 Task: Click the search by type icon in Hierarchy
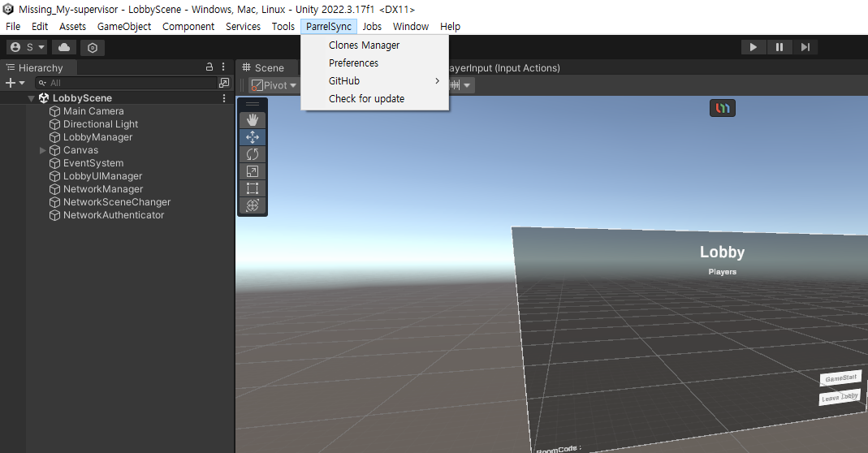pyautogui.click(x=223, y=83)
